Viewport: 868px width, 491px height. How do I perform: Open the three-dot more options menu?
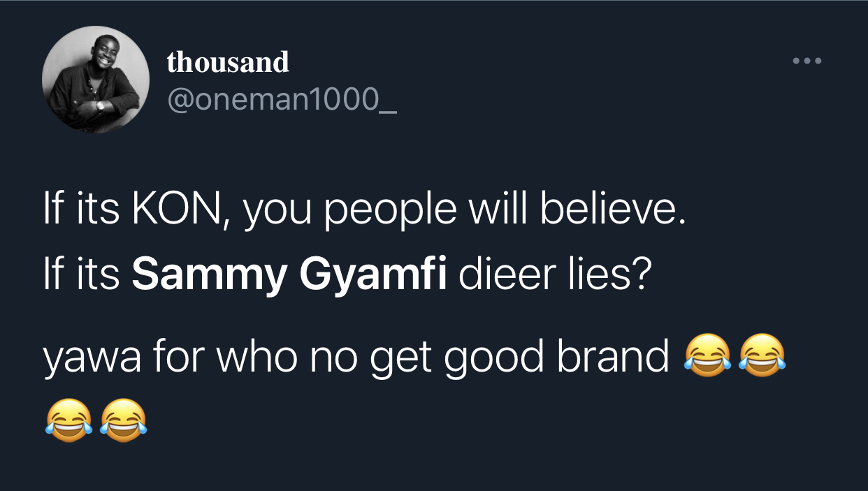(x=807, y=61)
